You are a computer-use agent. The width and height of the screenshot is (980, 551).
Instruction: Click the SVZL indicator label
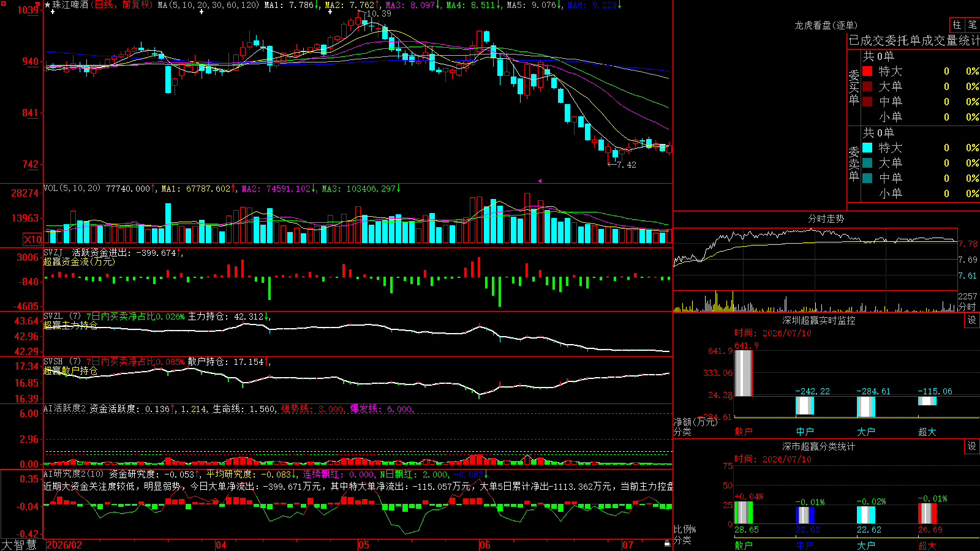pyautogui.click(x=53, y=316)
